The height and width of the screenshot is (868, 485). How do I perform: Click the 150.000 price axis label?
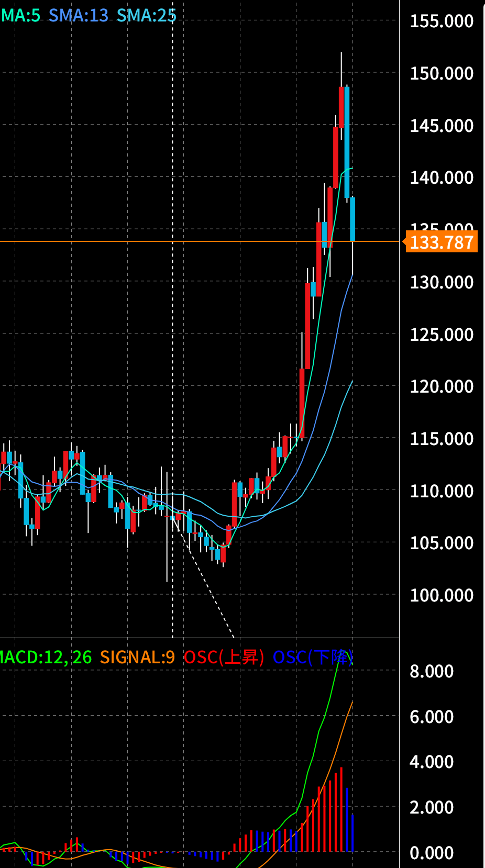point(442,73)
